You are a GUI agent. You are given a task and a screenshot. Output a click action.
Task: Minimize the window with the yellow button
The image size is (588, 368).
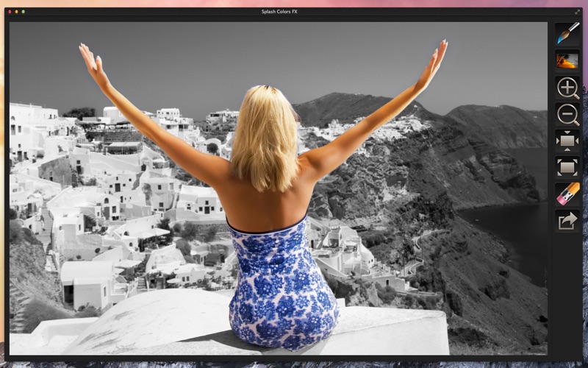16,12
